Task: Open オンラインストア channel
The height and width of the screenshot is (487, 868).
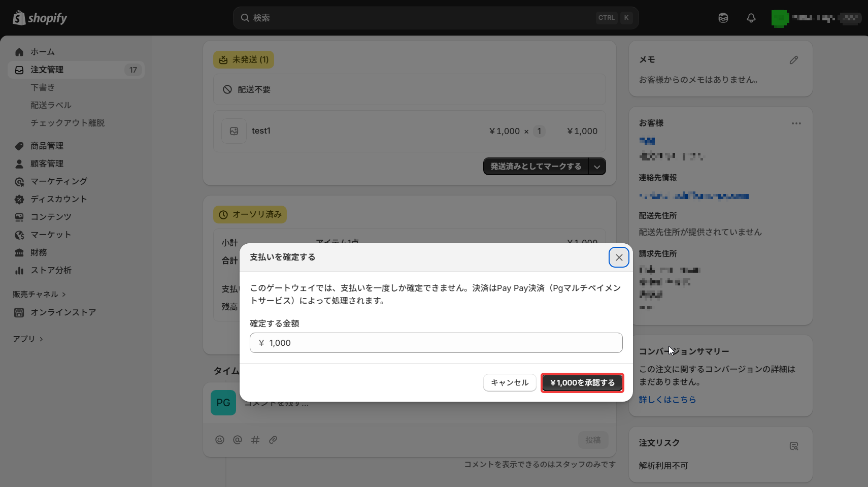Action: coord(63,312)
